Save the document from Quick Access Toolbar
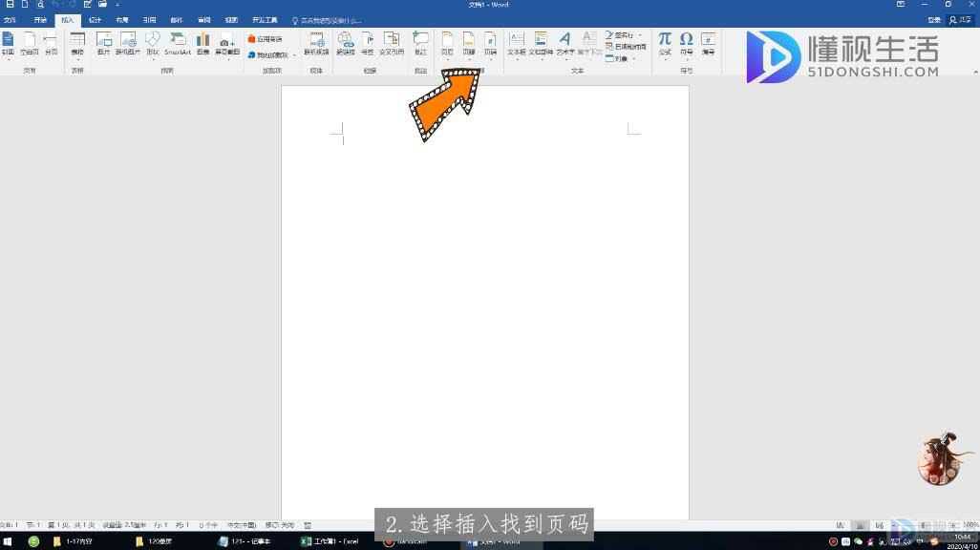980x550 pixels. (x=10, y=5)
